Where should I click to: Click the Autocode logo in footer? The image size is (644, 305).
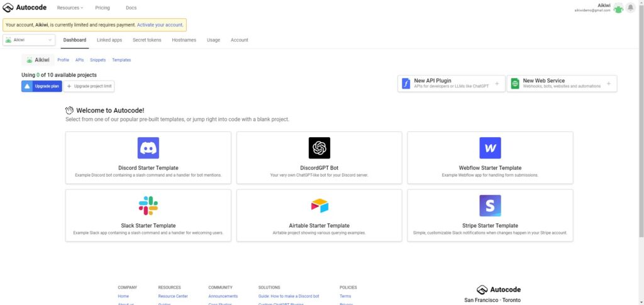coord(499,289)
